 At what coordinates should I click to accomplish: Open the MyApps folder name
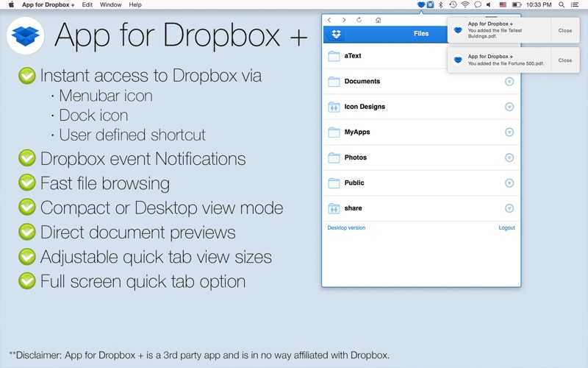coord(357,132)
